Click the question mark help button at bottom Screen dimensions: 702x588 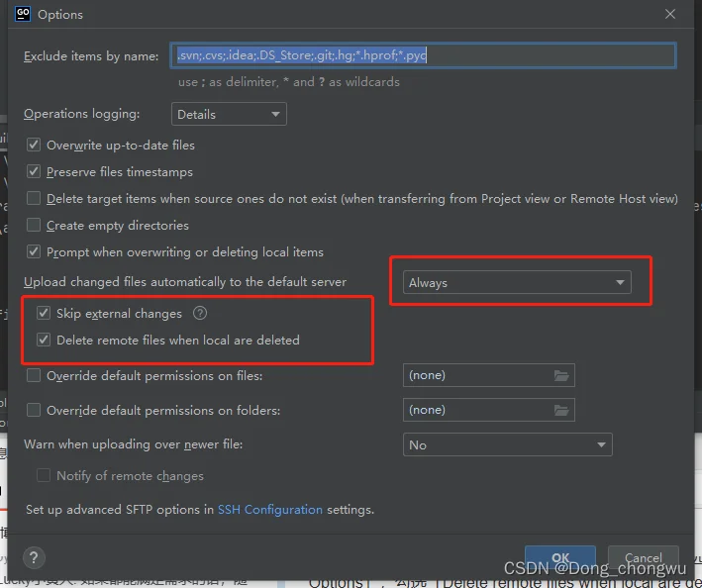pos(34,558)
